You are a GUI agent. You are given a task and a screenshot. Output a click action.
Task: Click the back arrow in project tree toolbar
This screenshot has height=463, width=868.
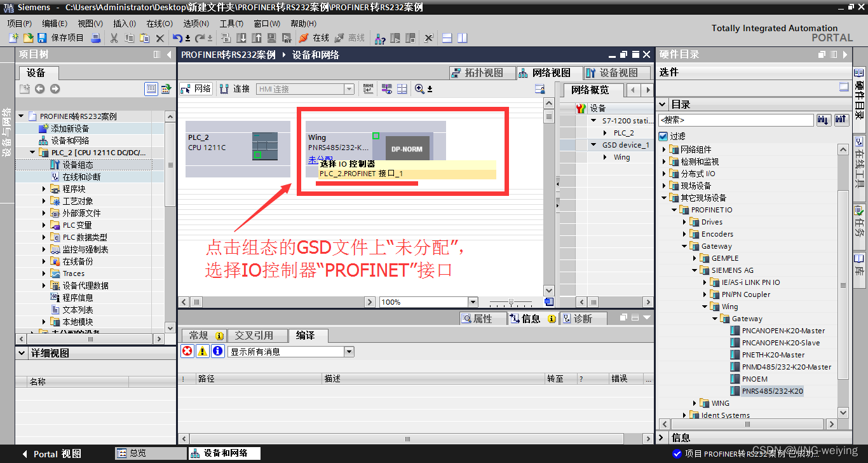click(39, 89)
